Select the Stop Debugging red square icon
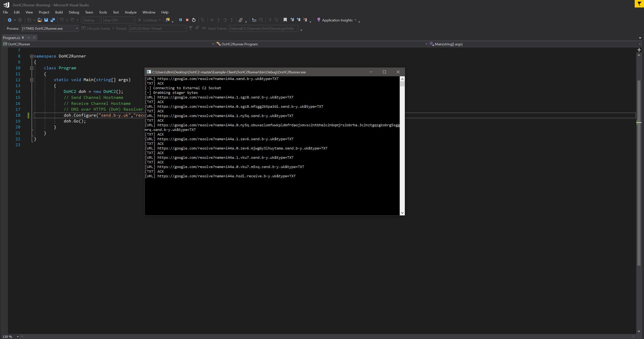Screen dimensions: 644x339 pyautogui.click(x=187, y=20)
